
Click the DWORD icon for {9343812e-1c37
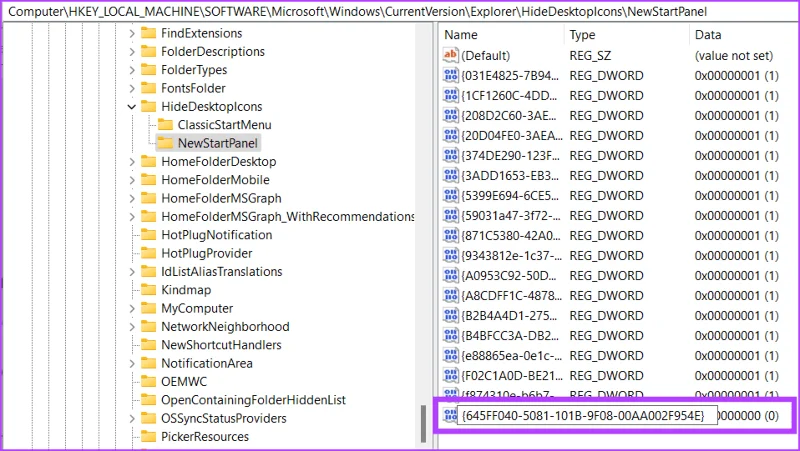[x=451, y=256]
